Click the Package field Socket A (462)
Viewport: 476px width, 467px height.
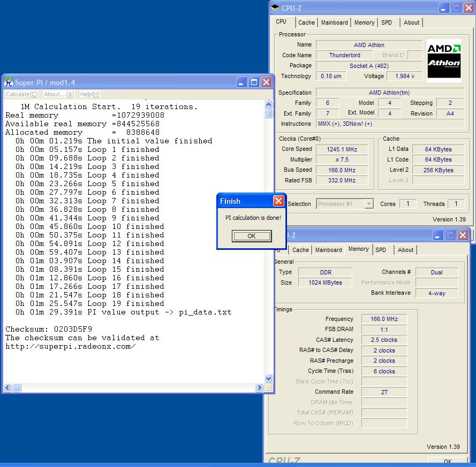369,66
